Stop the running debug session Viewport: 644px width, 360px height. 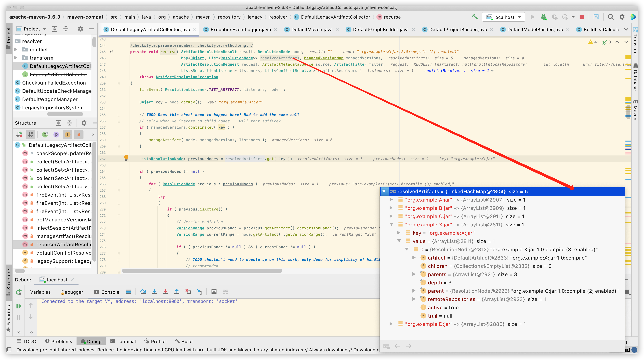pyautogui.click(x=582, y=17)
